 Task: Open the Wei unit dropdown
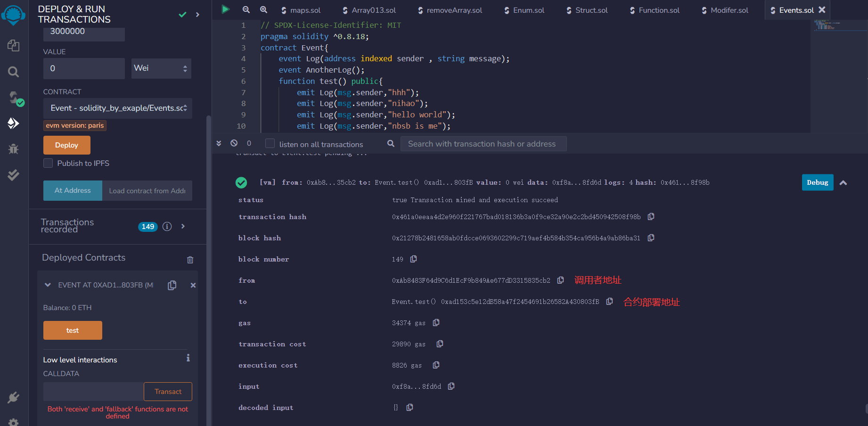(161, 68)
